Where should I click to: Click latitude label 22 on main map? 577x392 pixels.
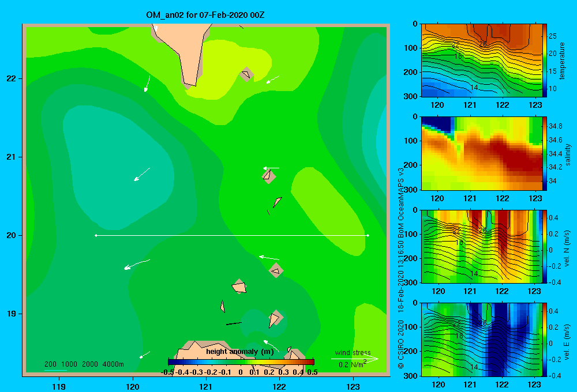click(x=12, y=78)
